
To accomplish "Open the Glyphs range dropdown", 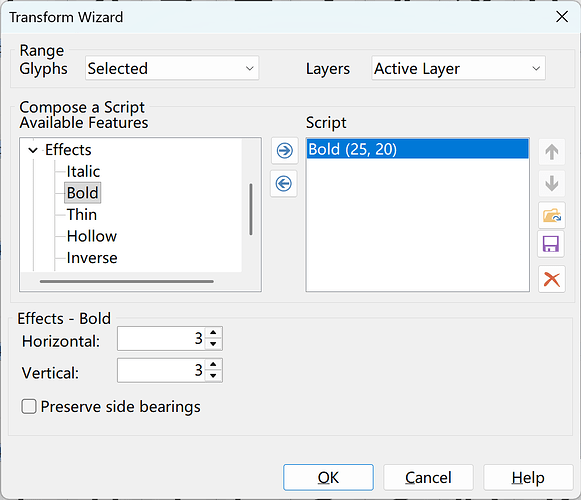I will click(172, 68).
